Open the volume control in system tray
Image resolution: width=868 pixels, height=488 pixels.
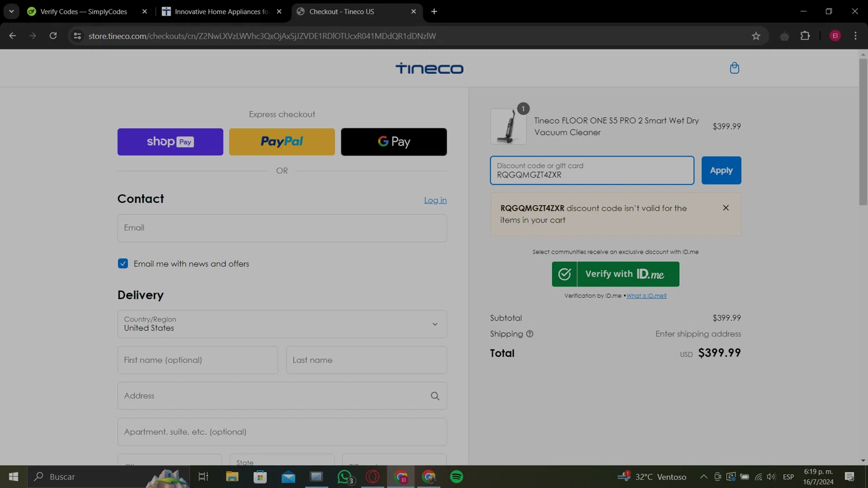tap(771, 477)
